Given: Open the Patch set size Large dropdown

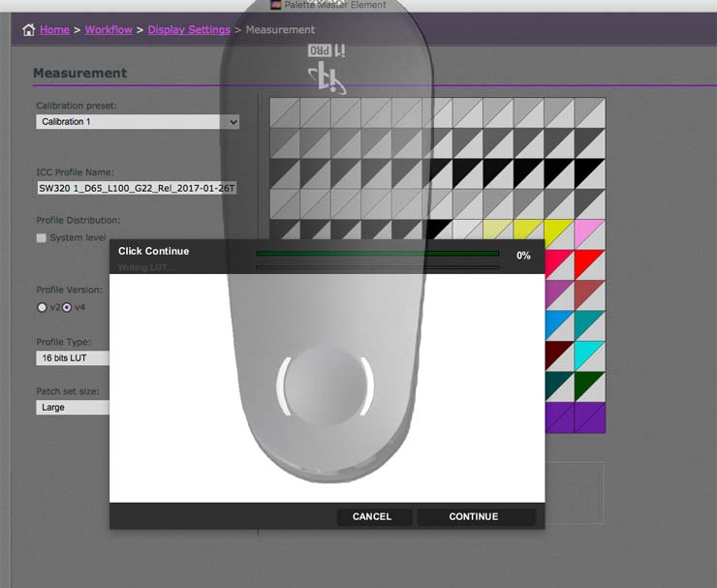Looking at the screenshot, I should (x=73, y=408).
